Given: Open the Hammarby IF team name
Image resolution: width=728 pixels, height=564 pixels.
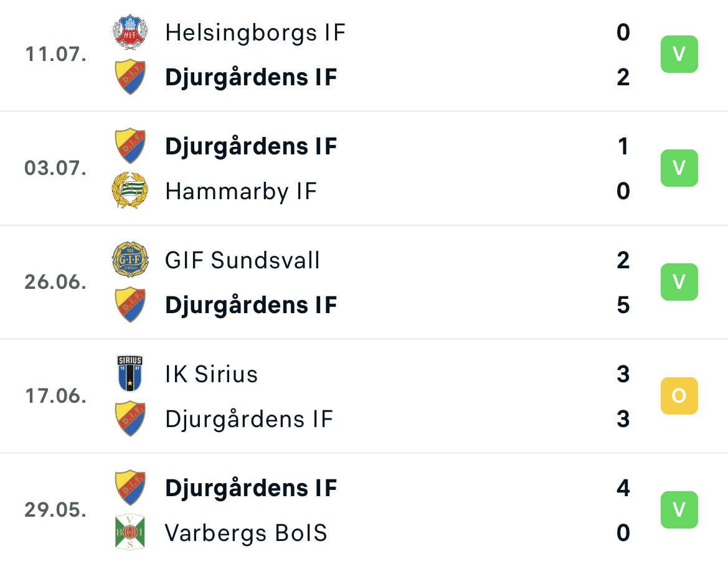Looking at the screenshot, I should 241,191.
